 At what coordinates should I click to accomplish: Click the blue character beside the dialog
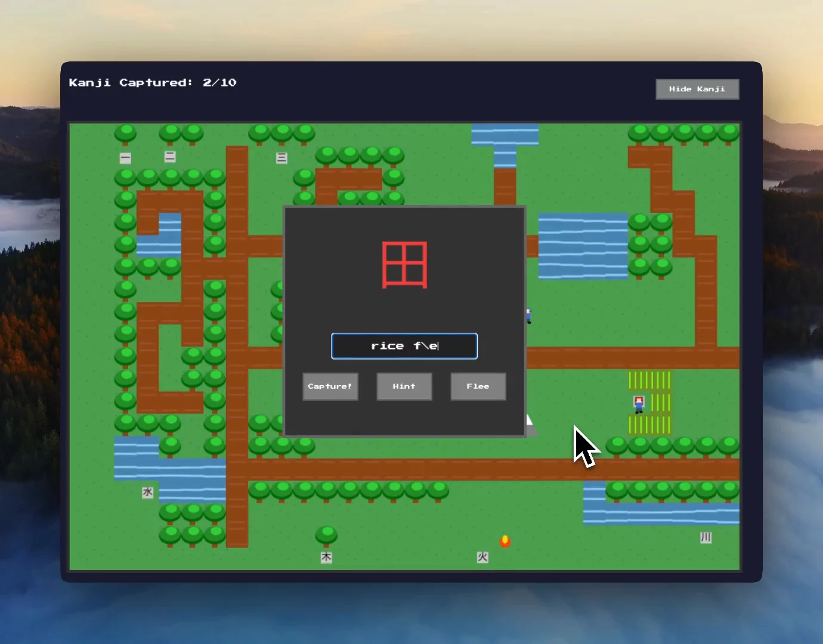coord(528,315)
